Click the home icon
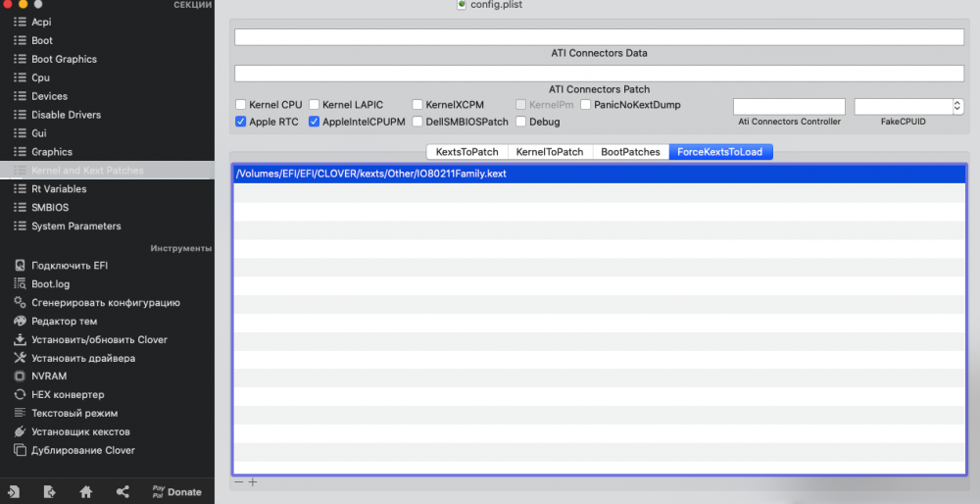 pyautogui.click(x=86, y=492)
